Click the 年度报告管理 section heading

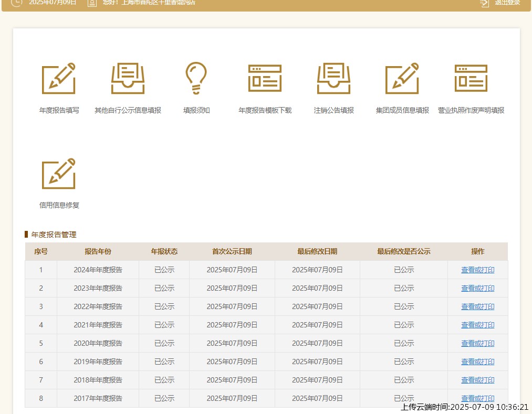click(54, 235)
